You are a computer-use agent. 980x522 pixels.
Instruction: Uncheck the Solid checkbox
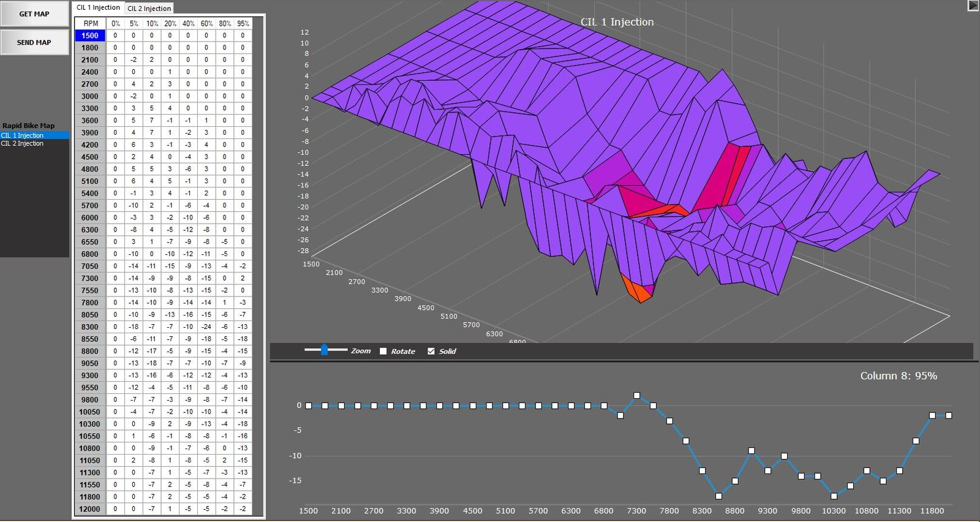coord(431,351)
